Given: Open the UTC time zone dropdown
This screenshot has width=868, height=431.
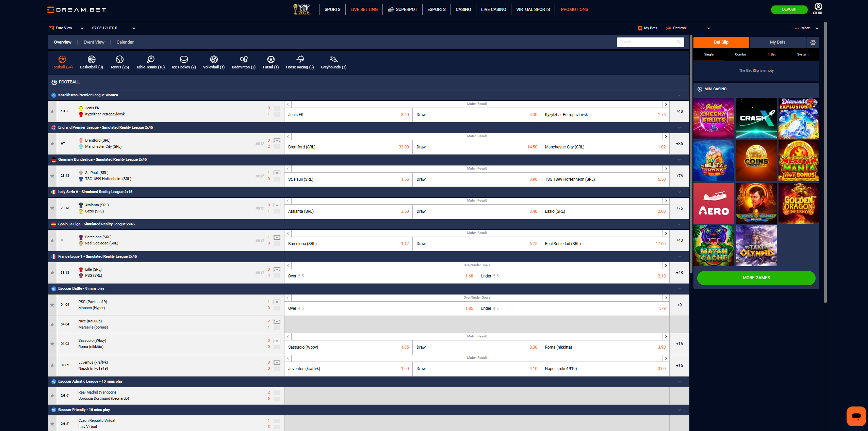Looking at the screenshot, I should 114,28.
